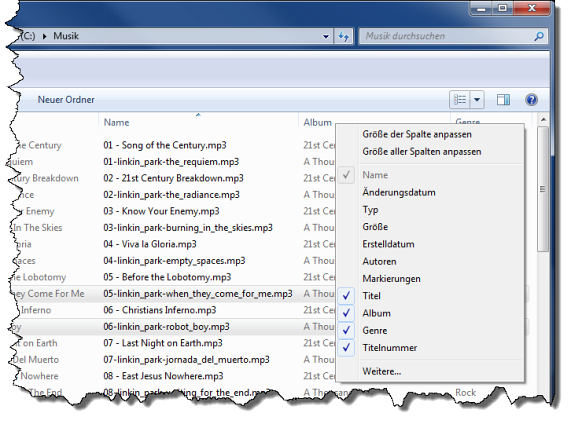
Task: Expand the view options dropdown arrow
Action: click(x=477, y=99)
